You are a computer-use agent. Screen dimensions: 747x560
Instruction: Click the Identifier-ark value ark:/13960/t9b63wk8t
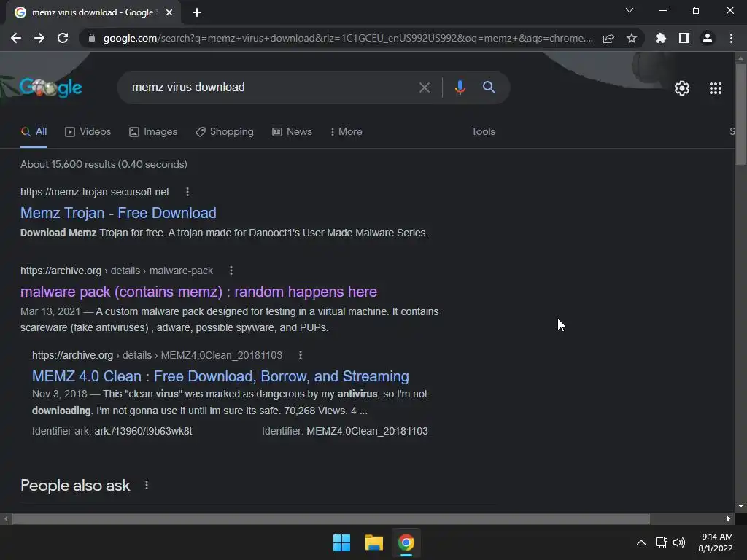click(144, 431)
